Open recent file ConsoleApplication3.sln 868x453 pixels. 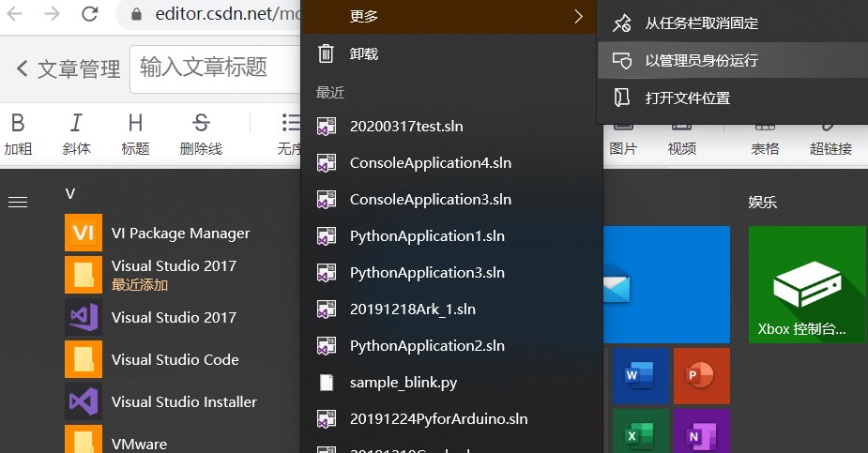(x=451, y=199)
